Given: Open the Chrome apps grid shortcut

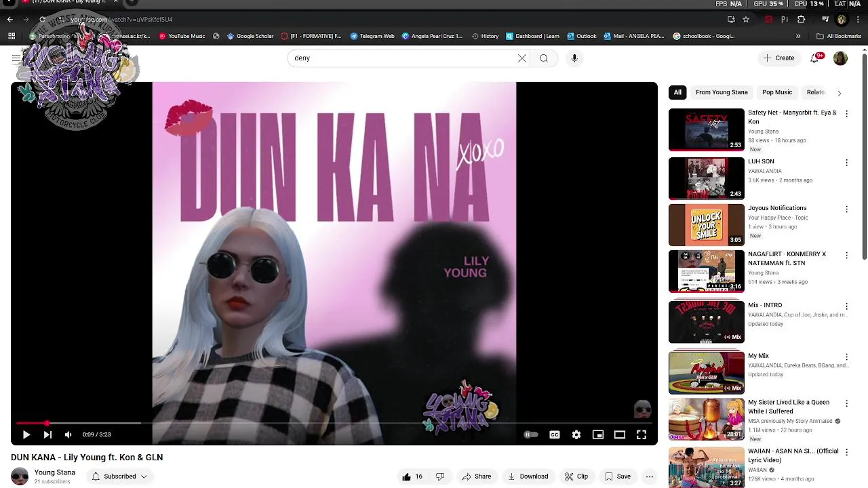Looking at the screenshot, I should [x=12, y=36].
